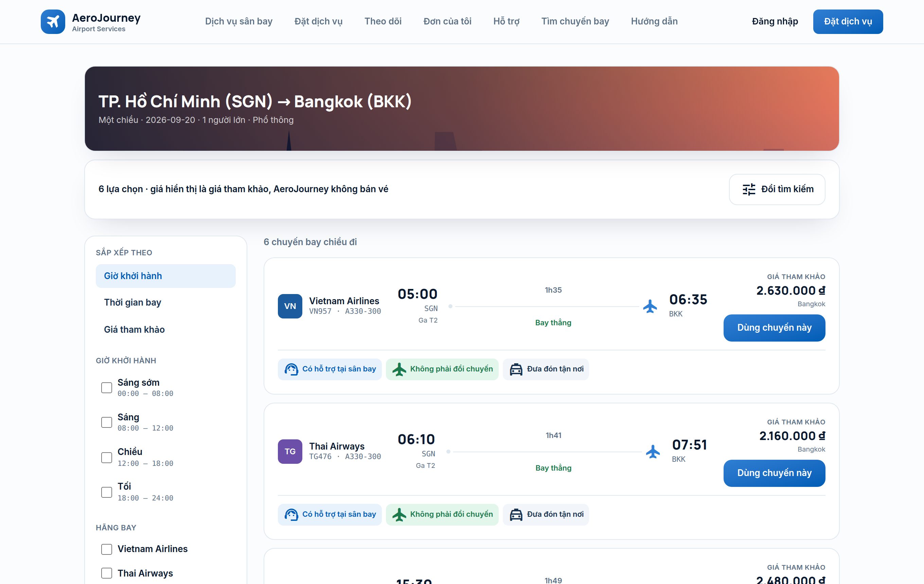Click the Đăng nhập link

[x=775, y=21]
